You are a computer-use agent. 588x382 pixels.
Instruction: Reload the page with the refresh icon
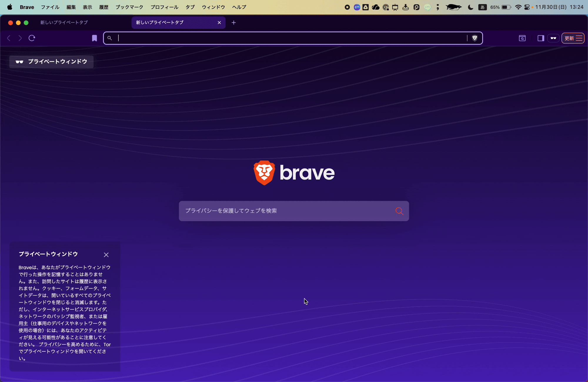pyautogui.click(x=32, y=38)
